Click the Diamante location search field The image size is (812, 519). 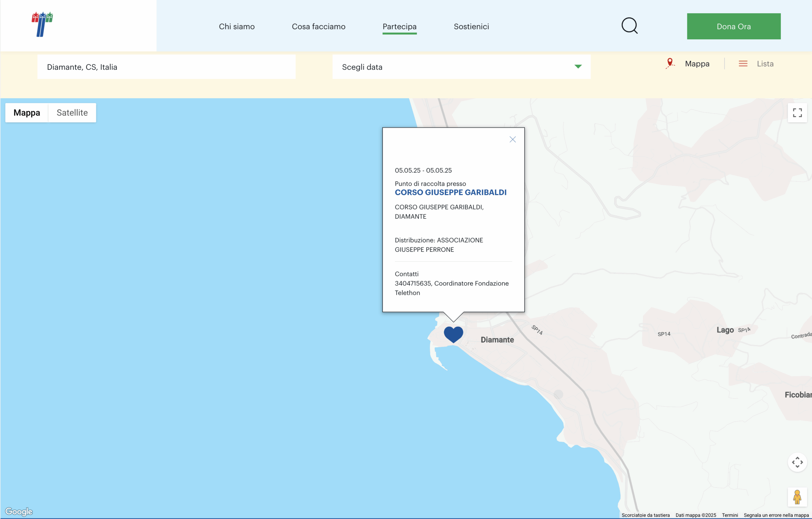[166, 67]
